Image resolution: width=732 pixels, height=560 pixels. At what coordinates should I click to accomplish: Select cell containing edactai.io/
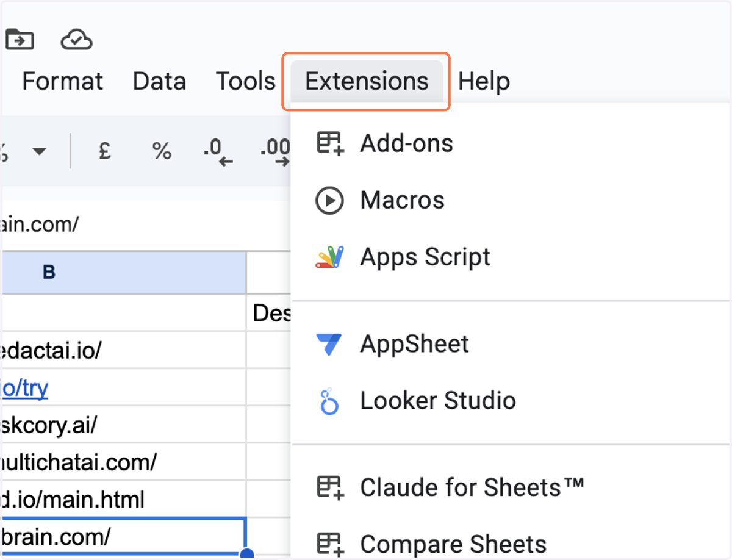pyautogui.click(x=124, y=350)
